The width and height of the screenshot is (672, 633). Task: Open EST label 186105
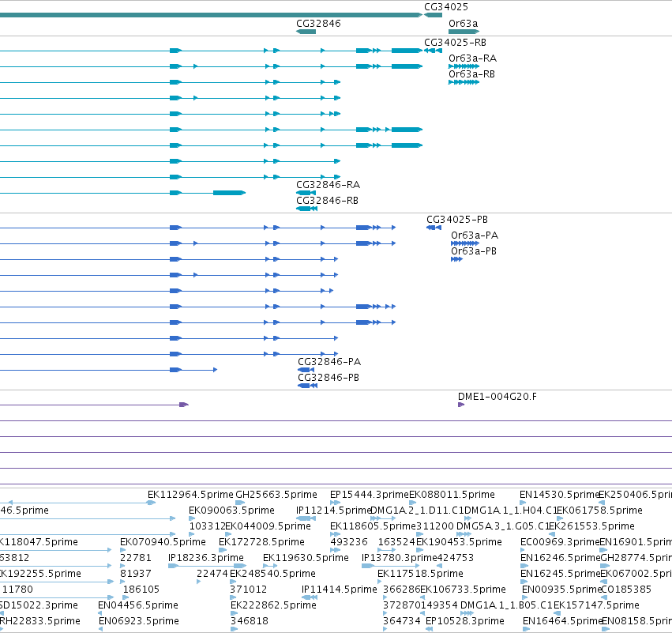pyautogui.click(x=141, y=590)
